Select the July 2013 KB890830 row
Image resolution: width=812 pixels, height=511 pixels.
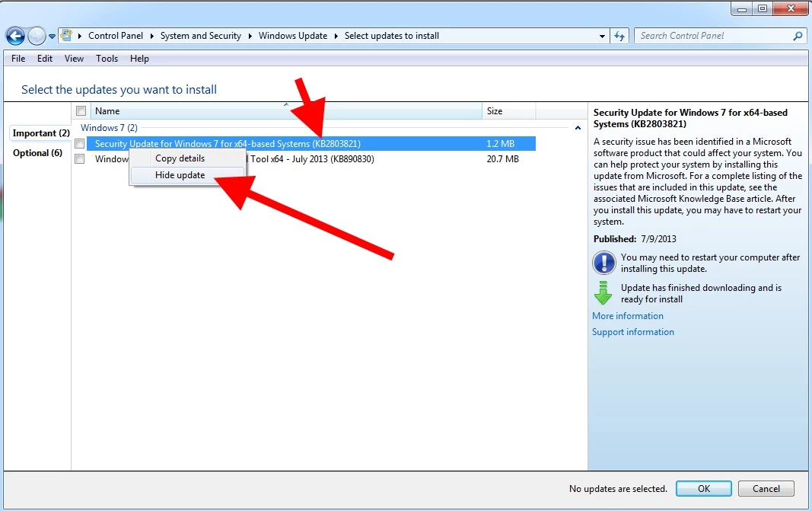tap(310, 159)
